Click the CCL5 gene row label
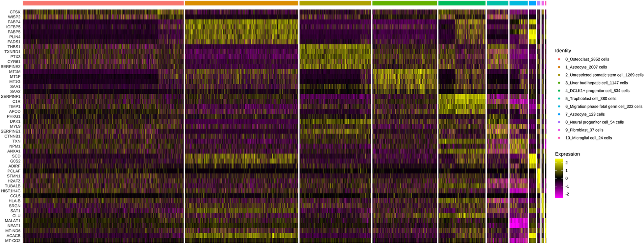Screen dimensions: 644x244 click(15, 196)
